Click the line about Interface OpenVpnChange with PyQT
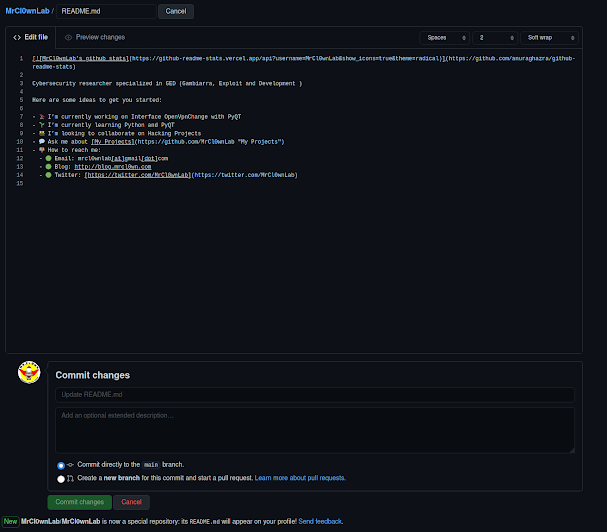607x532 pixels. coord(137,117)
